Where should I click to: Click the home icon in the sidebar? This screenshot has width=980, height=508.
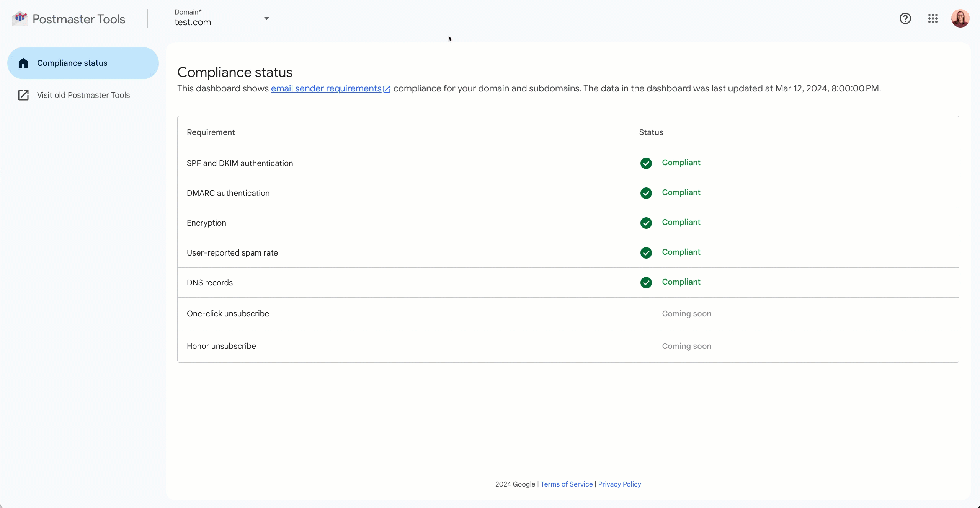coord(23,63)
